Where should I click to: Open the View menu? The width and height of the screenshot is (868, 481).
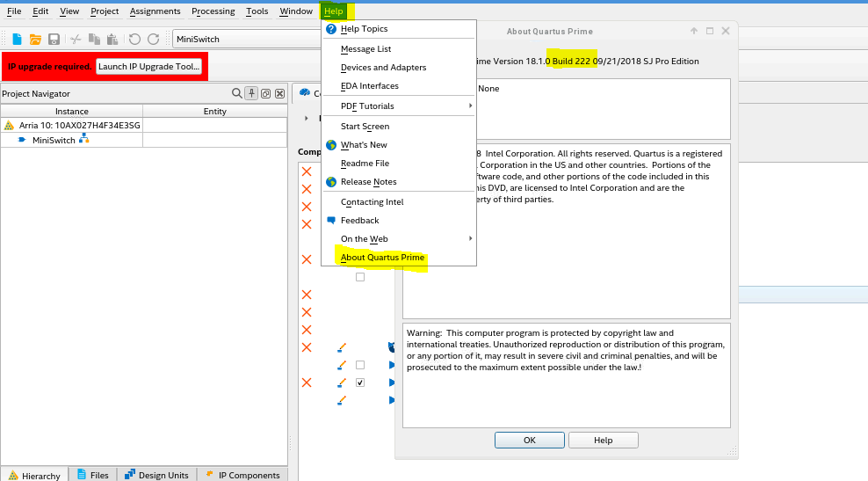point(69,11)
